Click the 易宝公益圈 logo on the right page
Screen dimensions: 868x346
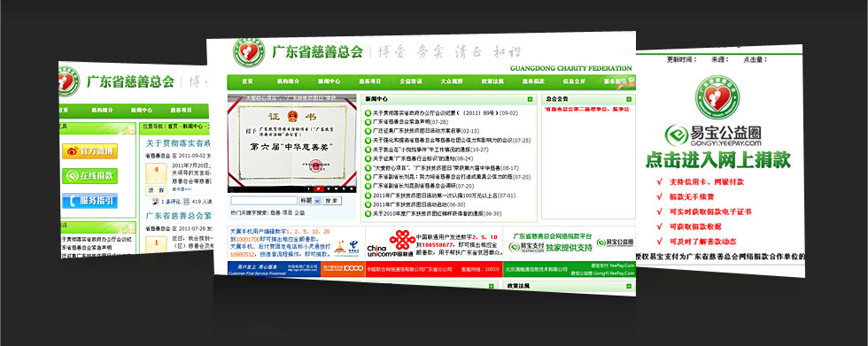click(x=713, y=136)
